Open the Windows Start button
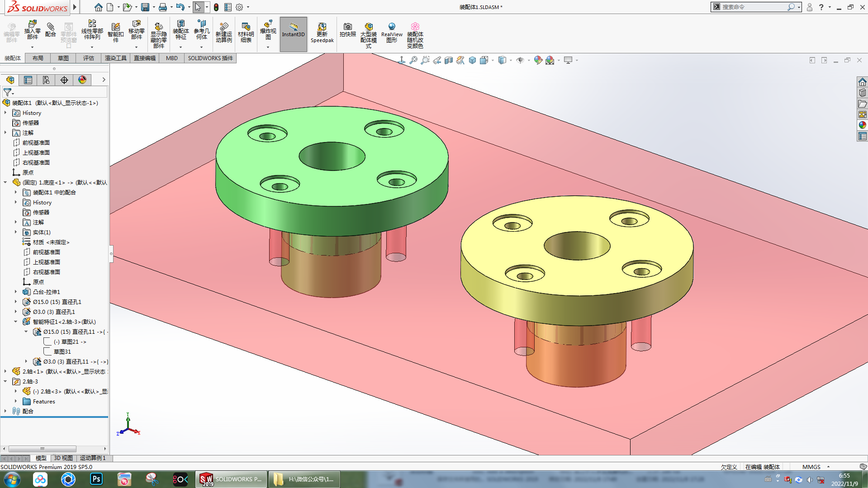This screenshot has width=868, height=488. [12, 479]
